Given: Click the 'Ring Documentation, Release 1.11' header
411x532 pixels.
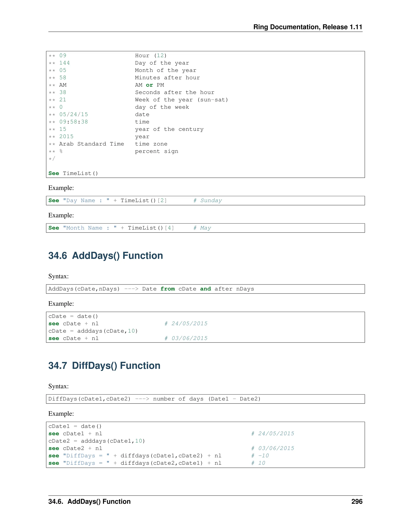Looking at the screenshot, I should click(307, 27).
